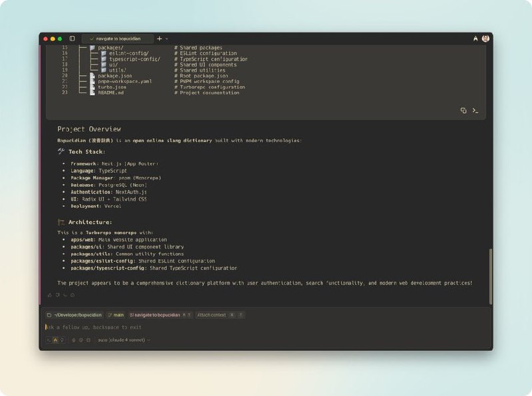The width and height of the screenshot is (532, 396).
Task: Click the typescript-config/ text
Action: coord(135,59)
